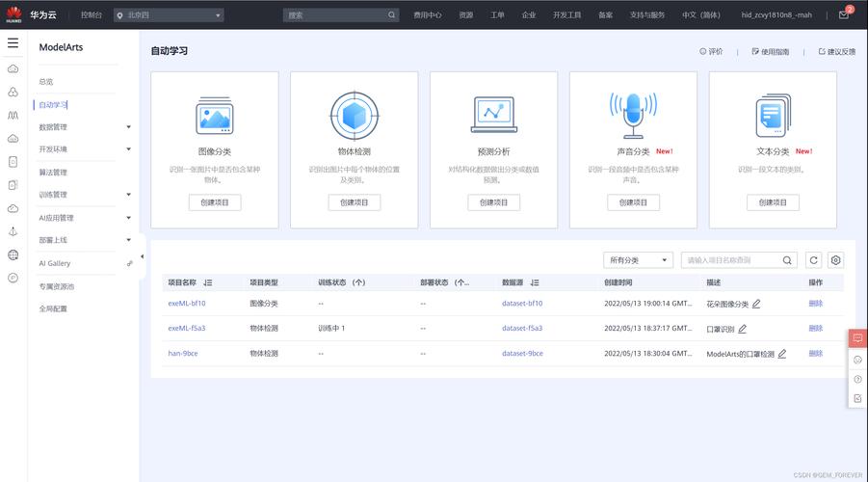Create project under predictive analytics
The width and height of the screenshot is (868, 482).
(494, 202)
